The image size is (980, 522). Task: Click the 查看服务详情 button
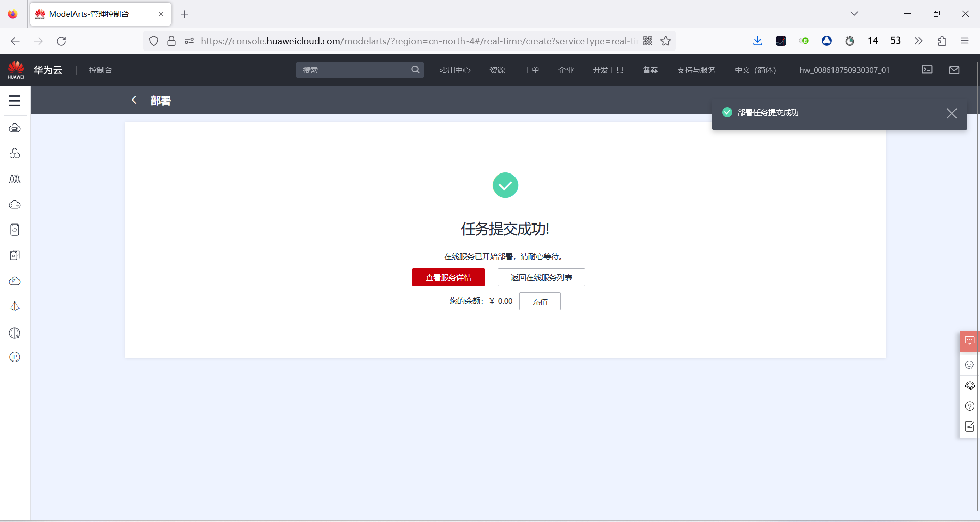coord(448,277)
